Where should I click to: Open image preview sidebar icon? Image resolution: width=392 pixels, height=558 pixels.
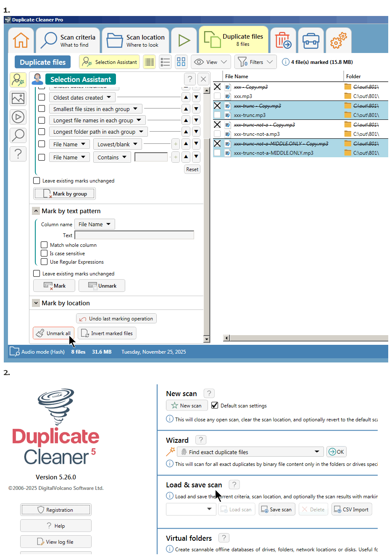pos(18,98)
